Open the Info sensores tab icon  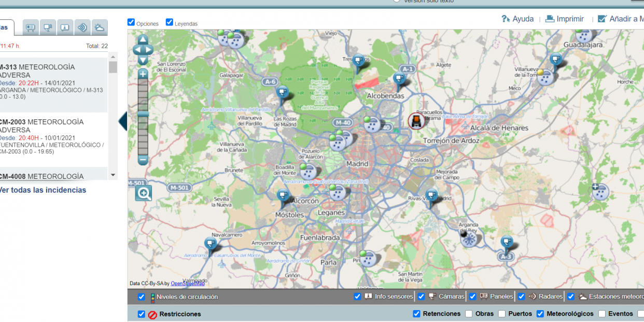pyautogui.click(x=65, y=27)
